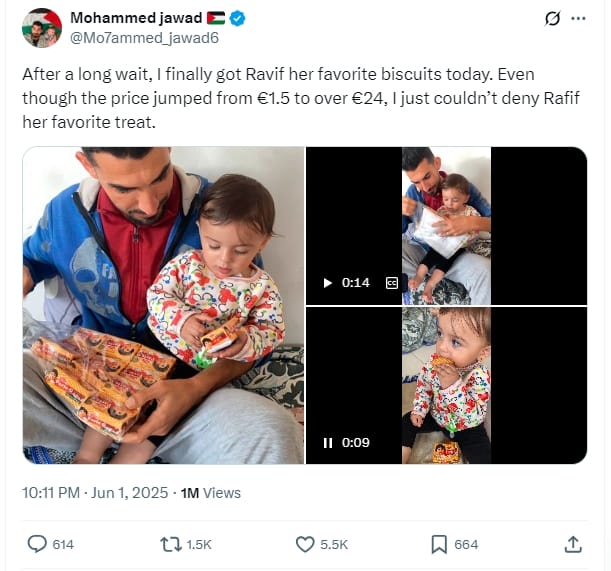
Task: Click the 5.5K likes count
Action: click(x=334, y=544)
